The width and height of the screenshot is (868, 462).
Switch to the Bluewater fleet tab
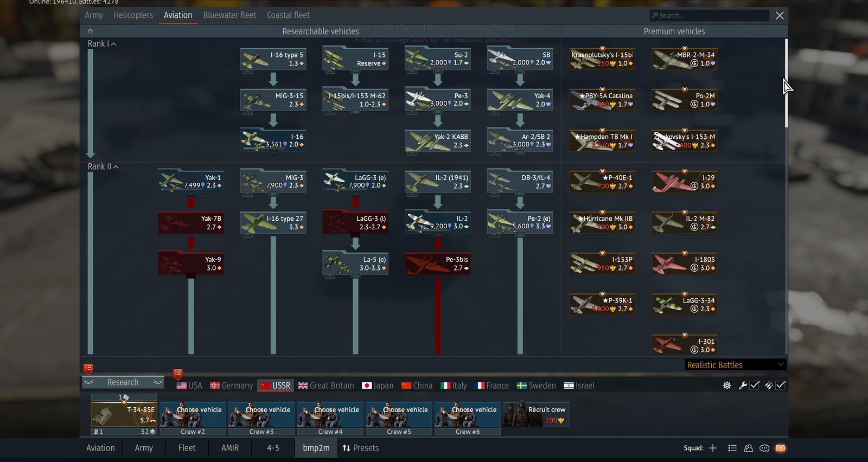click(x=229, y=15)
